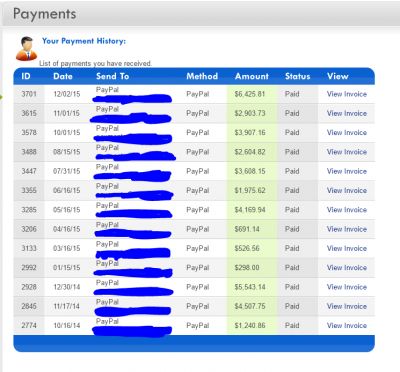Open View Invoice for payment 3701
400x372 pixels.
coord(347,94)
